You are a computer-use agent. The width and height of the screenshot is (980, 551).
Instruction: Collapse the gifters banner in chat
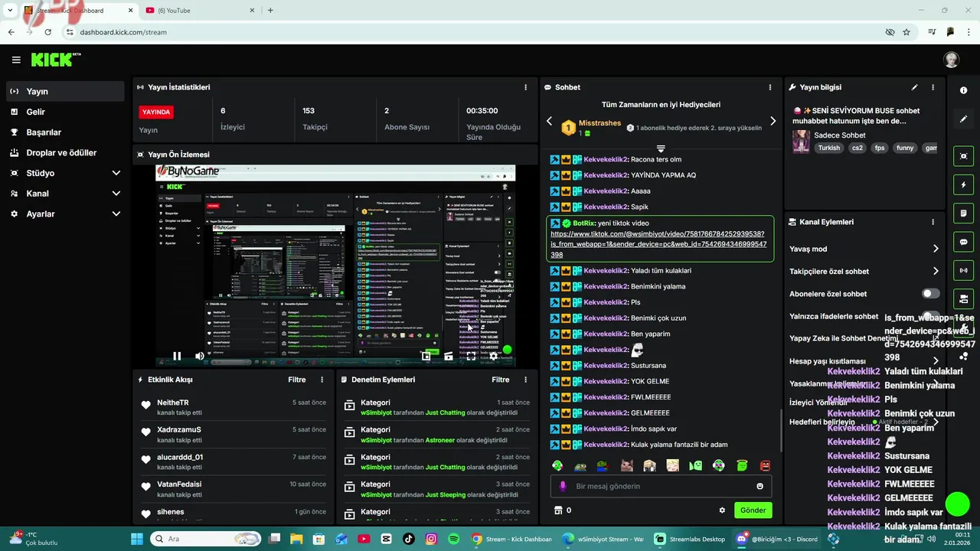661,148
